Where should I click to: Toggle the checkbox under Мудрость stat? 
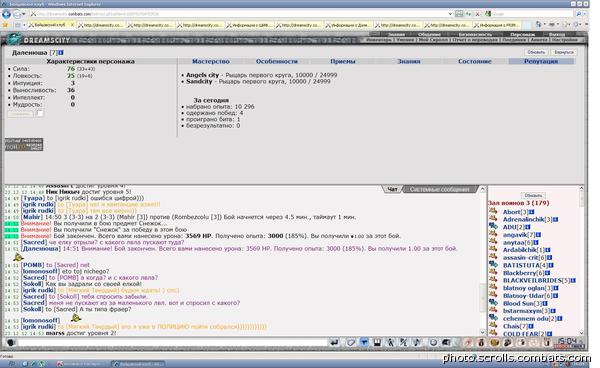(x=40, y=114)
